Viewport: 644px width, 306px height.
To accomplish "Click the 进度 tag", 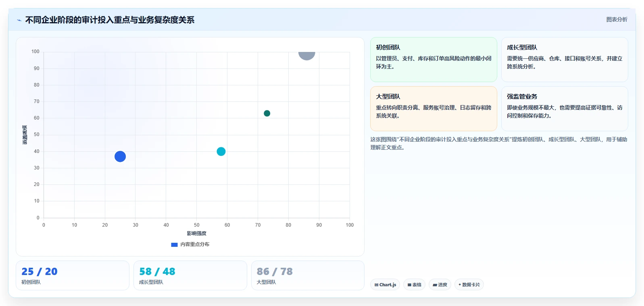I will pyautogui.click(x=440, y=285).
